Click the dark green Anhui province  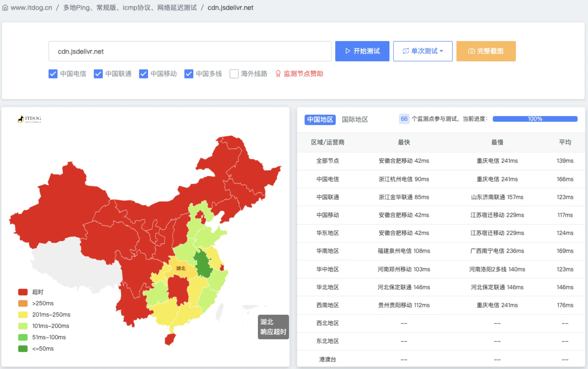(203, 265)
